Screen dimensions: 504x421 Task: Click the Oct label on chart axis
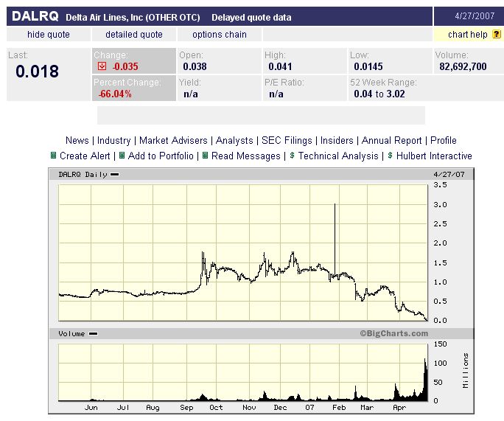pos(216,408)
